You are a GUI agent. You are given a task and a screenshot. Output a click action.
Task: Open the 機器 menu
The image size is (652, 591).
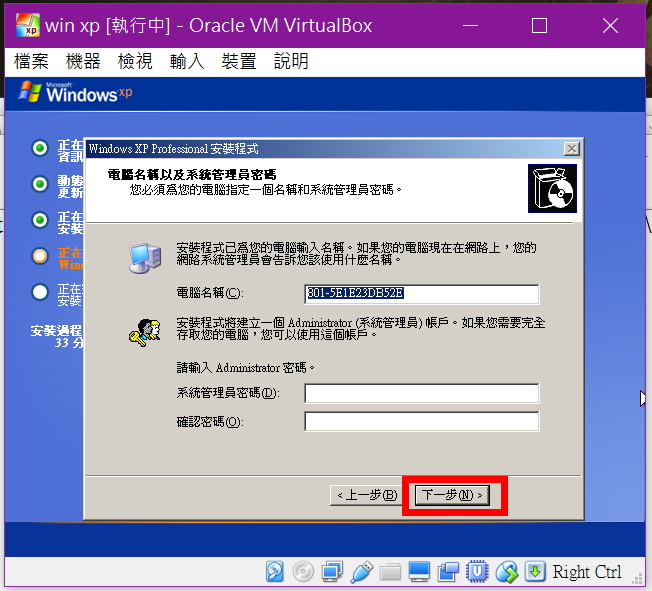coord(83,62)
